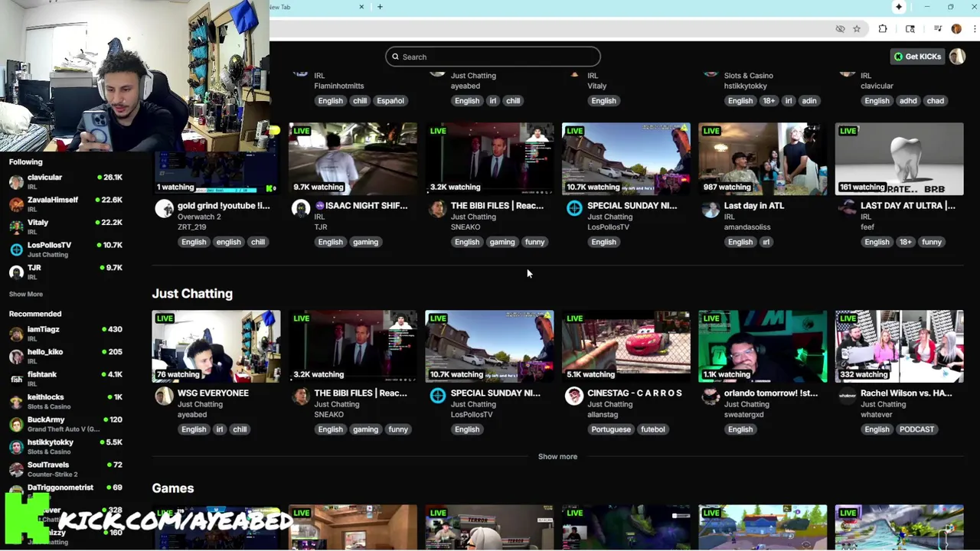980x551 pixels.
Task: Click the TJR avatar under ISAAC NIGHT SHIFT
Action: tap(301, 208)
